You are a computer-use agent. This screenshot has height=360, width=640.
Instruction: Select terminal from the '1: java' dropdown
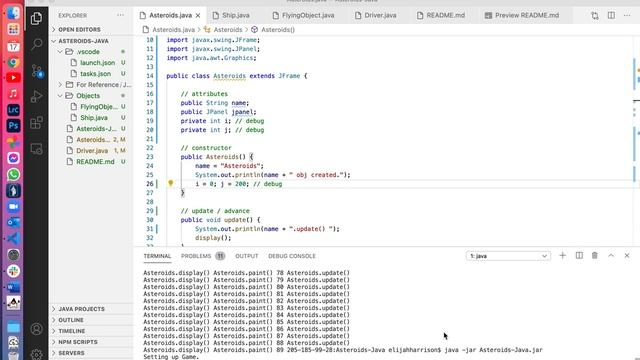coord(508,256)
